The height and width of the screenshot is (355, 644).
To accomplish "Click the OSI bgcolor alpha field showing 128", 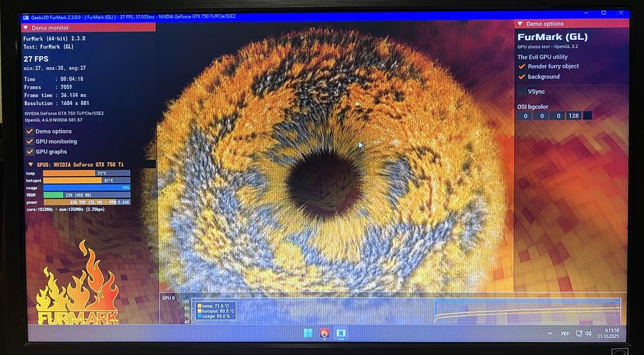I will [x=574, y=116].
